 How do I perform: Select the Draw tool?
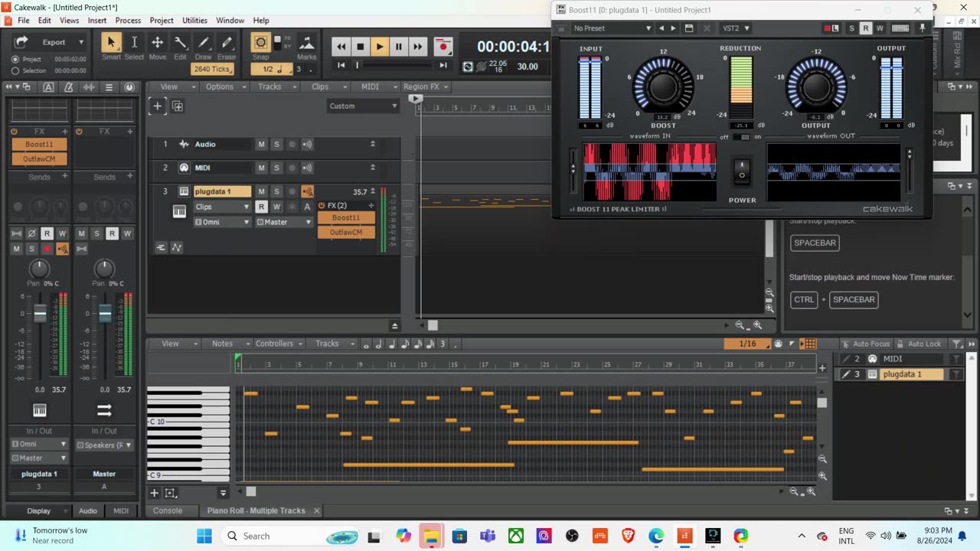tap(204, 47)
